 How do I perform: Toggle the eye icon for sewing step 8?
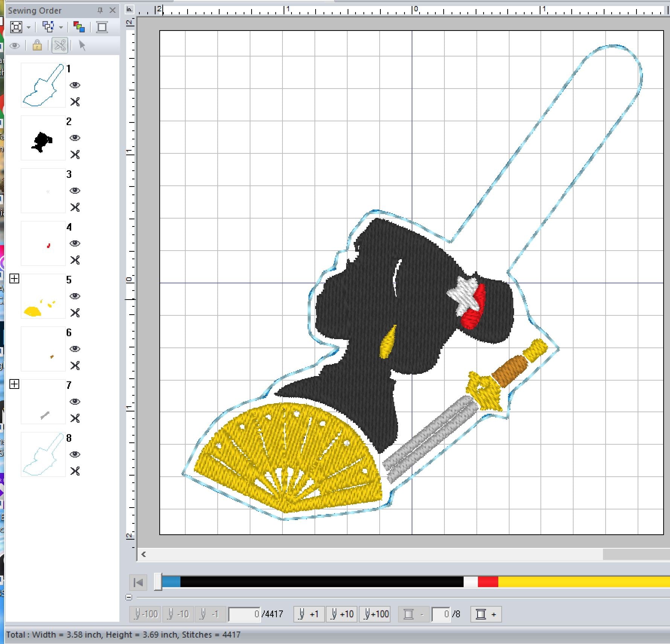(75, 454)
